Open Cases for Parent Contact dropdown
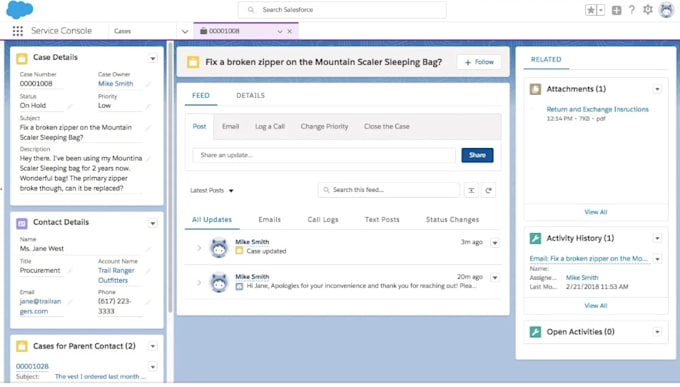680x387 pixels. click(153, 346)
